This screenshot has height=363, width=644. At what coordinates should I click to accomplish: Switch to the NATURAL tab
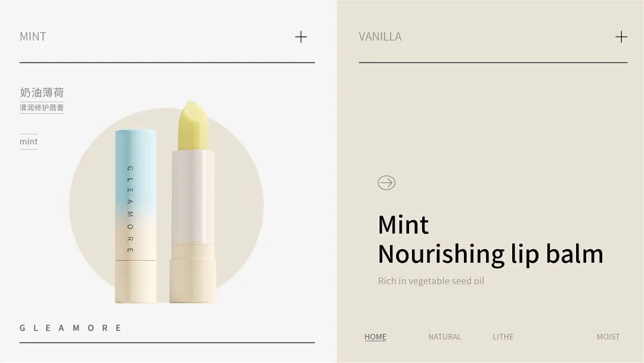pos(445,337)
